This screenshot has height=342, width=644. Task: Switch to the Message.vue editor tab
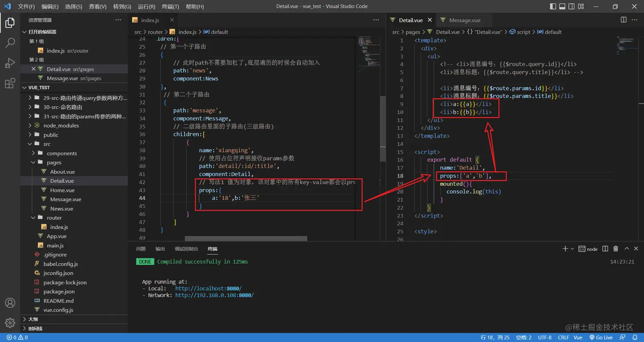(465, 20)
